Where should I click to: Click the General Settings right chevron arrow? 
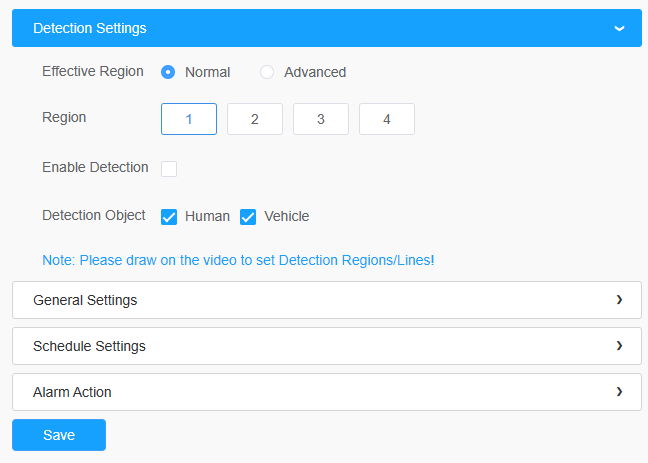point(619,300)
